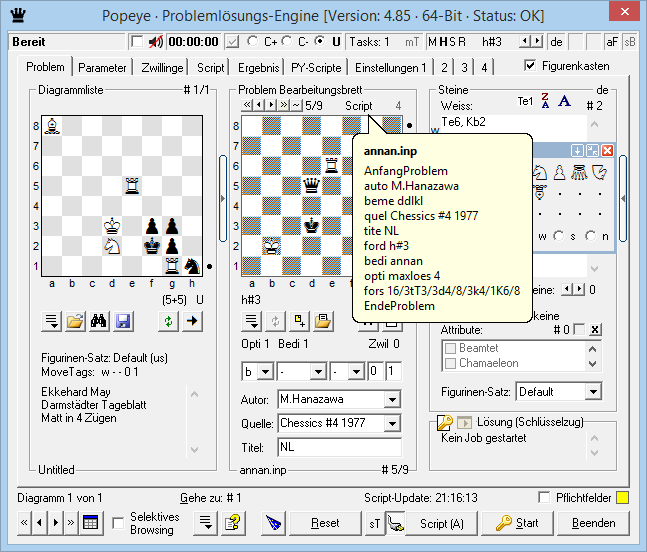
Task: Click the black right arrow transfer icon
Action: [193, 321]
